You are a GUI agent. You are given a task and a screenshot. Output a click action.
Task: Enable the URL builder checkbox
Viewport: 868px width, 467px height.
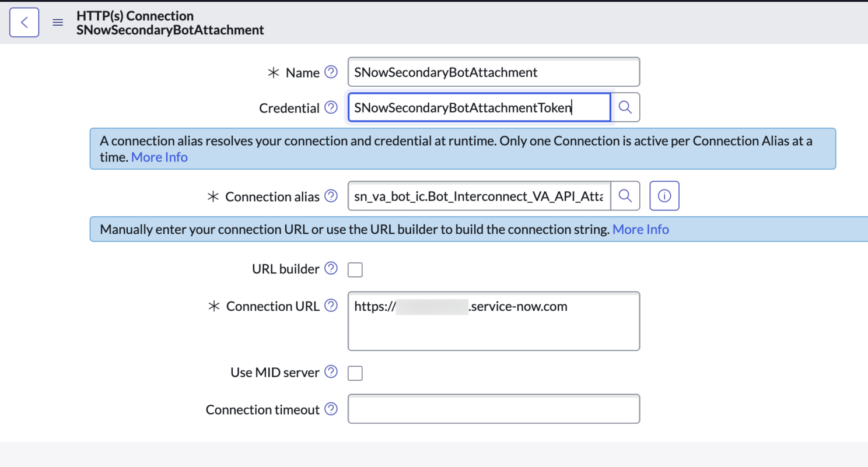click(355, 269)
